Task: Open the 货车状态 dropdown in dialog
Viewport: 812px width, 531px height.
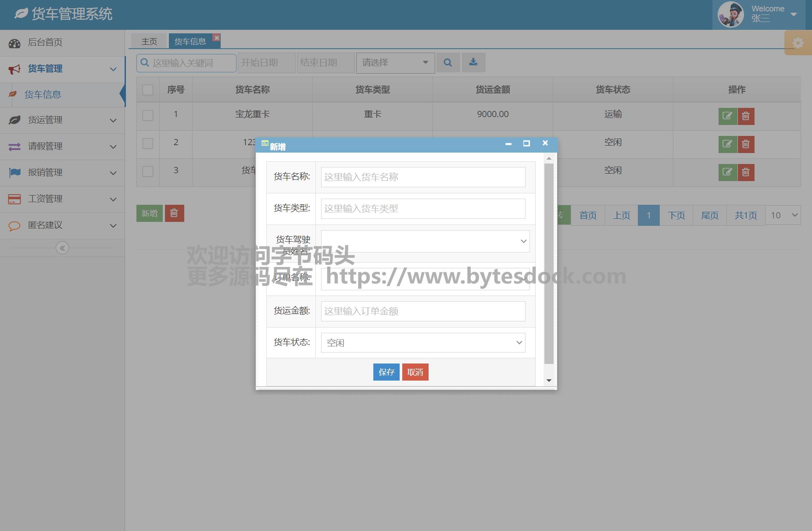Action: tap(423, 343)
